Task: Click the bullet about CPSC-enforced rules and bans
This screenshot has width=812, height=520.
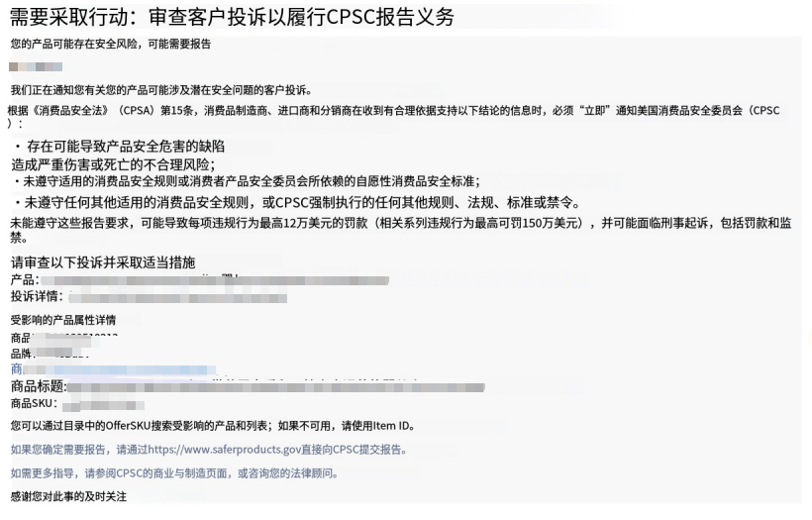Action: click(x=296, y=202)
